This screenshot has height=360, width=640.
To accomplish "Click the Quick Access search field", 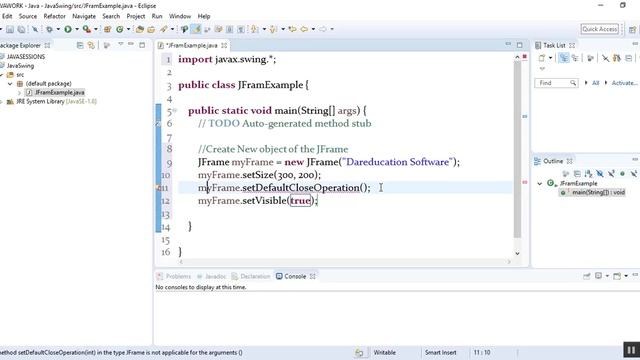I will point(600,29).
